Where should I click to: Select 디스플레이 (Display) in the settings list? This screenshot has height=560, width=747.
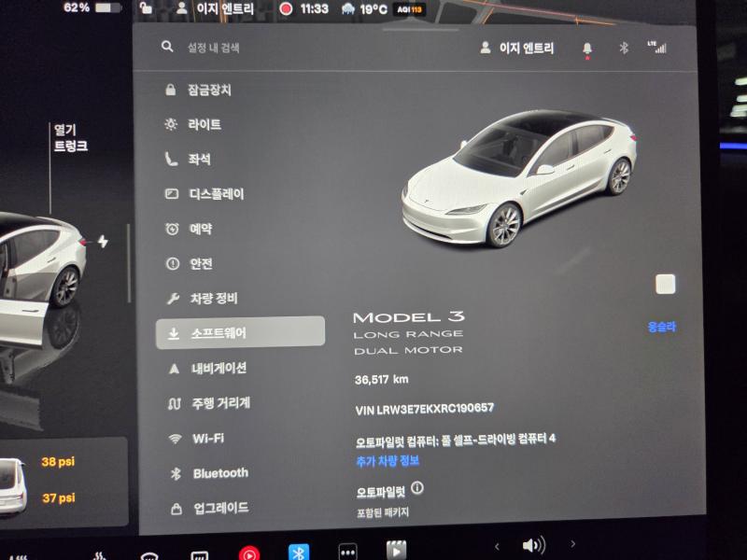tap(204, 194)
